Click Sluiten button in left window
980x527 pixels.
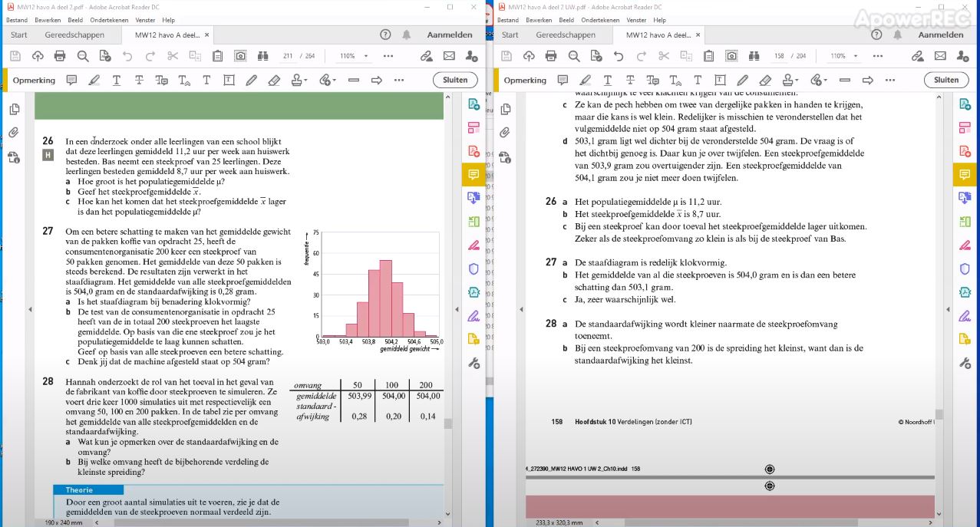[x=455, y=80]
